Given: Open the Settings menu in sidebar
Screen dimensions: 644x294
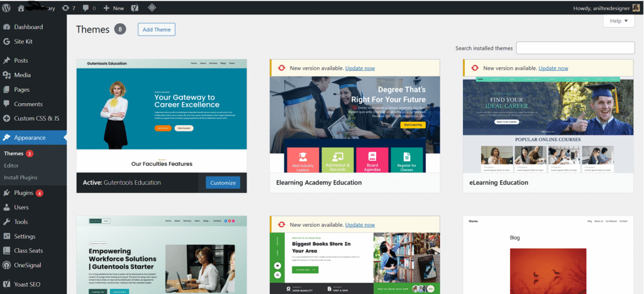Looking at the screenshot, I should tap(25, 236).
